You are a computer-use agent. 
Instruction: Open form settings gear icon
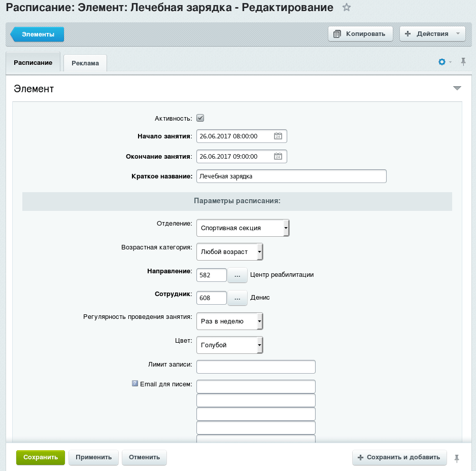442,62
